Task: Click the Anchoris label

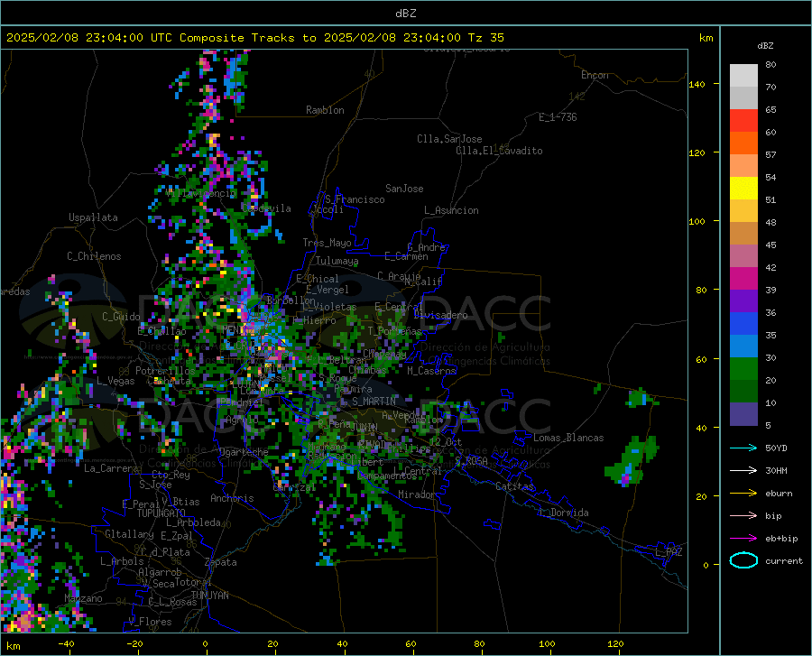Action: click(x=232, y=499)
